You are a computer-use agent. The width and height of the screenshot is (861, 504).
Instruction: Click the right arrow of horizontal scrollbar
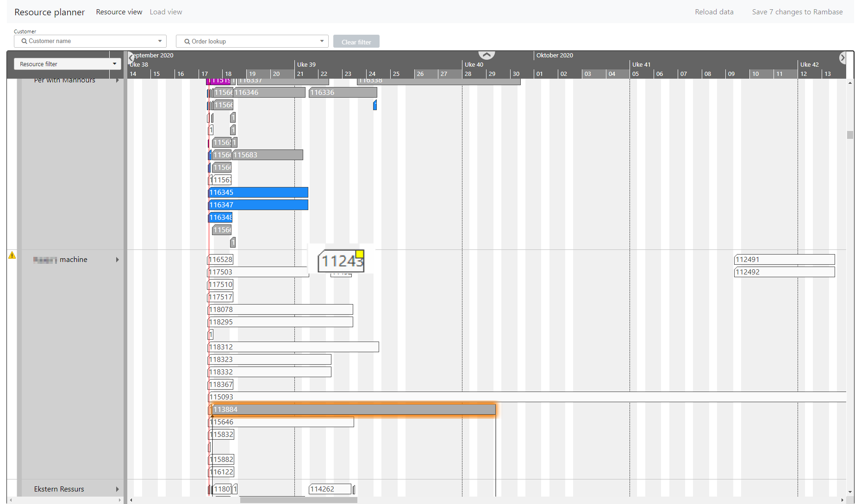842,500
